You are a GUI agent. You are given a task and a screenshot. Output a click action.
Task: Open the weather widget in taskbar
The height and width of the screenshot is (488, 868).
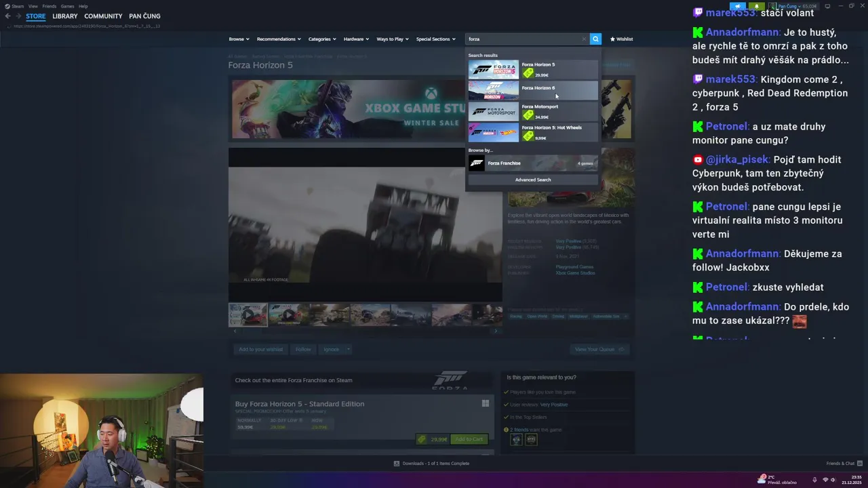point(777,480)
